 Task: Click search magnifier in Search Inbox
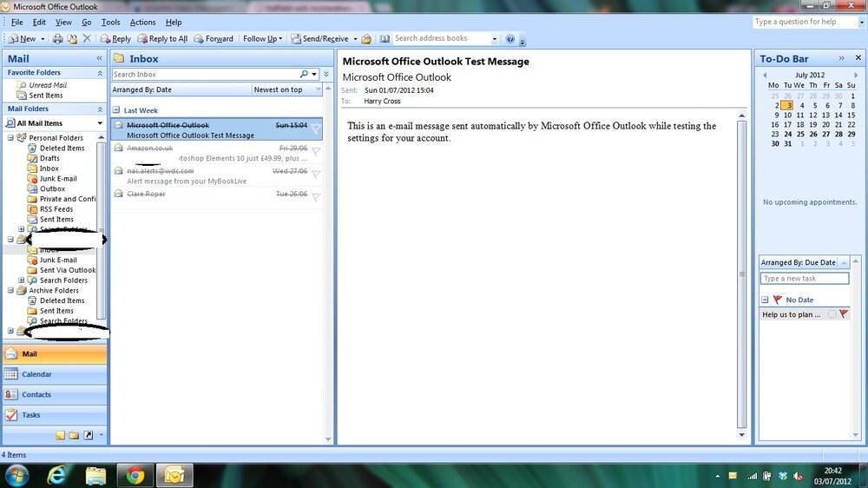(x=304, y=74)
